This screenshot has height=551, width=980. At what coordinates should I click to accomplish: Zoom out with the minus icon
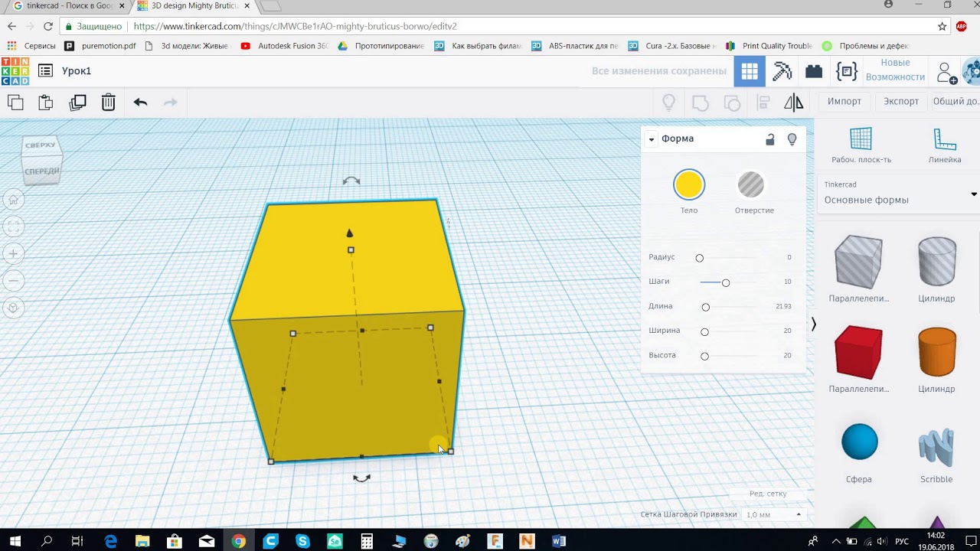[13, 281]
